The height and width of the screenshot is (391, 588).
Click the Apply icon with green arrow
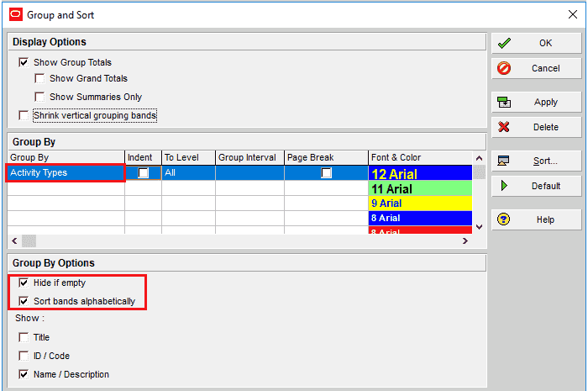(x=504, y=102)
